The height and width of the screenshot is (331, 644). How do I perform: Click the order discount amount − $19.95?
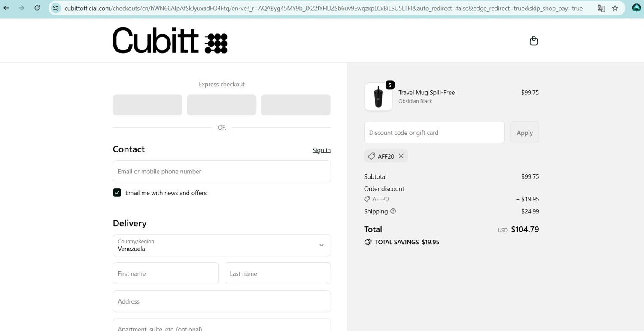point(528,199)
